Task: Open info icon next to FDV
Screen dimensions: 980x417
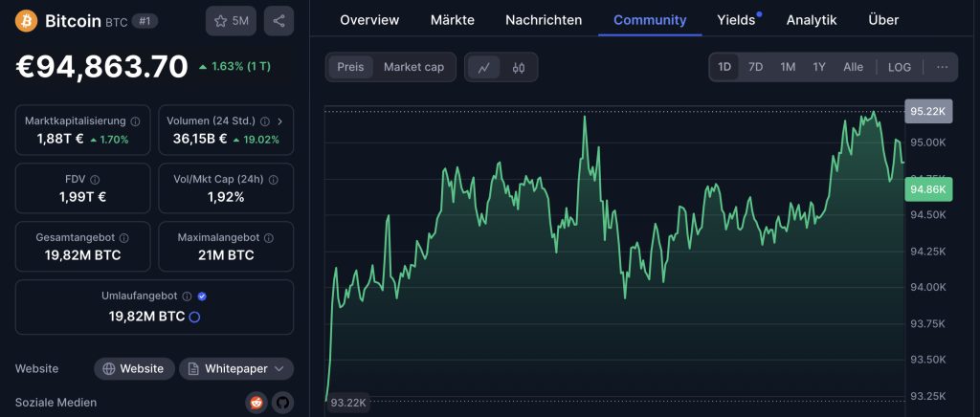Action: coord(95,180)
